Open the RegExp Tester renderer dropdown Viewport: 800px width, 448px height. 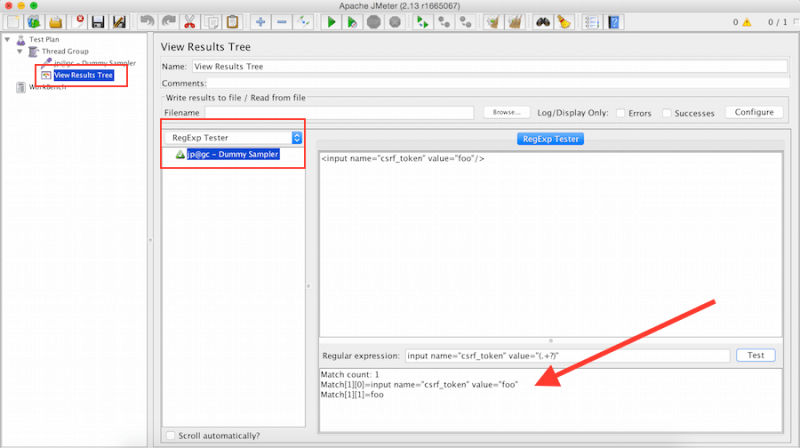point(233,137)
